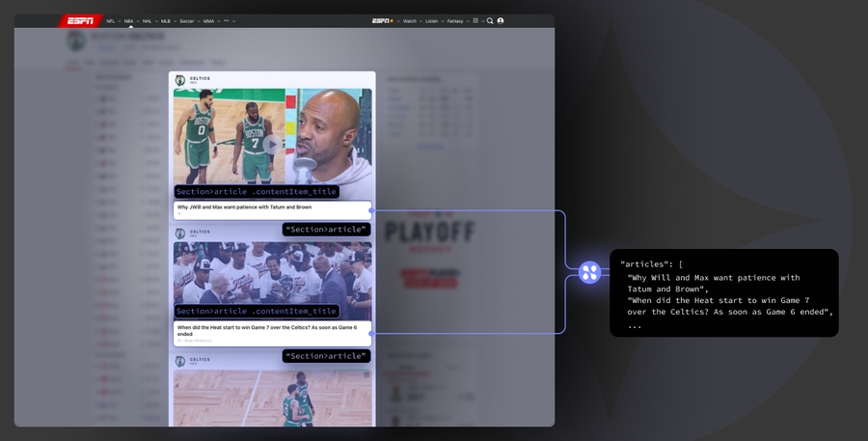
Task: Open the "When did the Heat start" article link
Action: [267, 330]
